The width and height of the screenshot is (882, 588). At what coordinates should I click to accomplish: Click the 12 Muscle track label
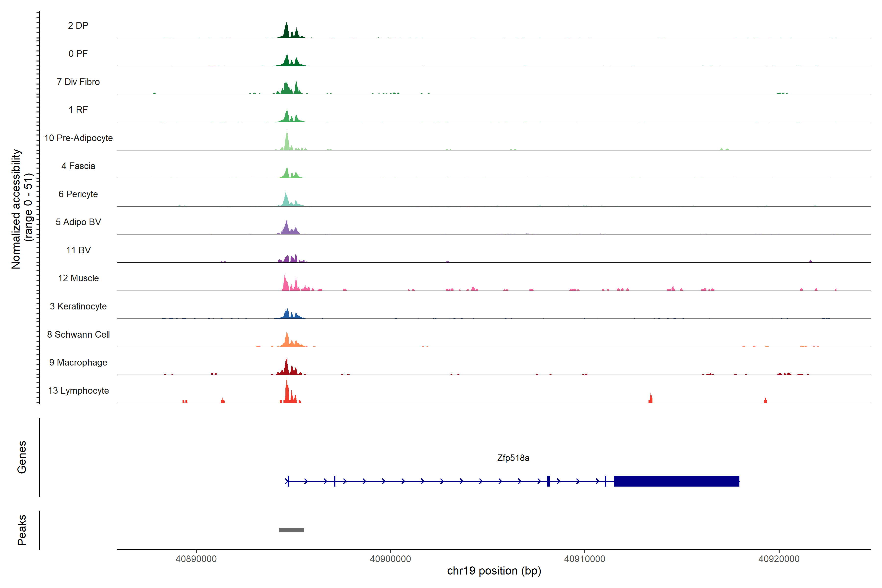click(x=78, y=278)
